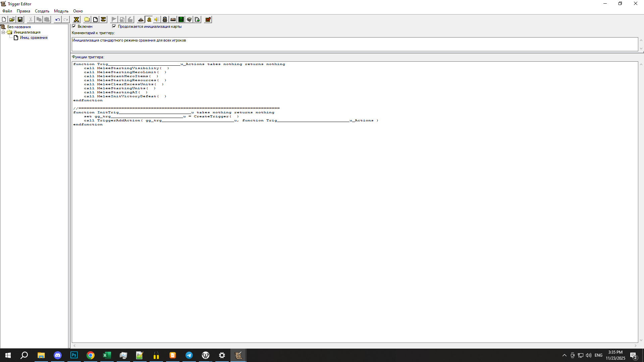Click the New Trigger Comment icon
Screen dimensions: 644x362
tap(103, 19)
